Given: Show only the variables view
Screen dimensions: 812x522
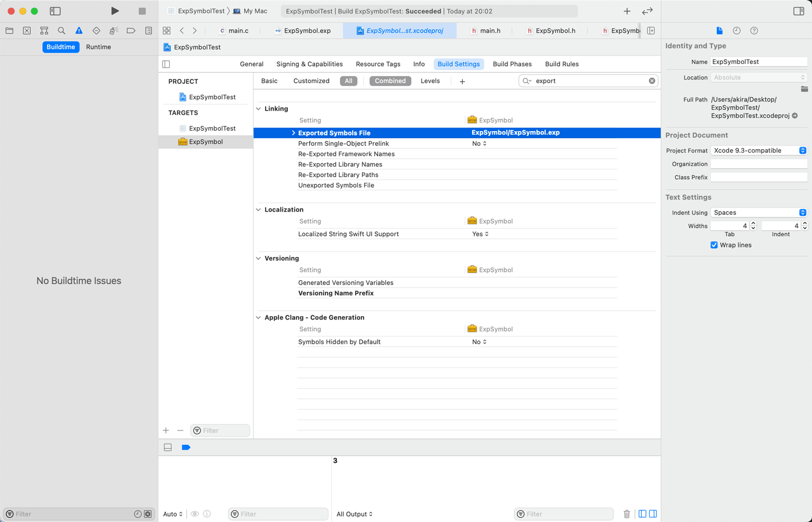Looking at the screenshot, I should click(x=642, y=514).
